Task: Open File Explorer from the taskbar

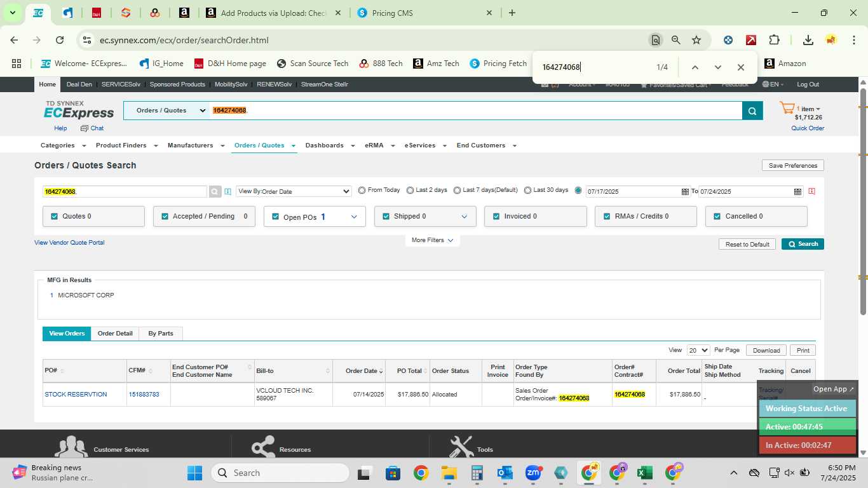Action: 449,473
